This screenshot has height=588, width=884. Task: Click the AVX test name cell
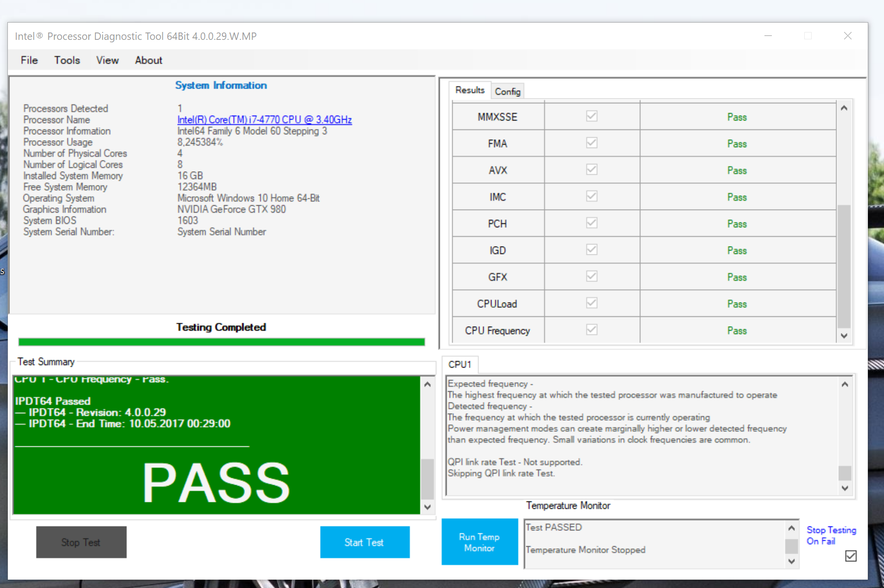click(x=498, y=170)
